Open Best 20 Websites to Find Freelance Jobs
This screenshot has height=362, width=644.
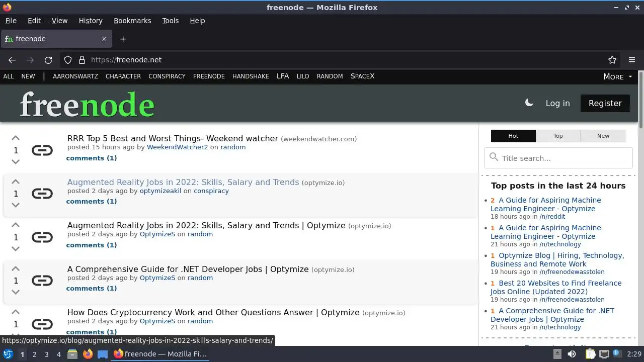[x=556, y=287]
